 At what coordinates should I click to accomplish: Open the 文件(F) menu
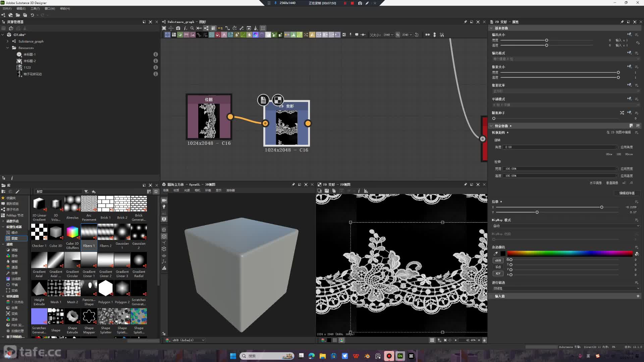[x=7, y=9]
